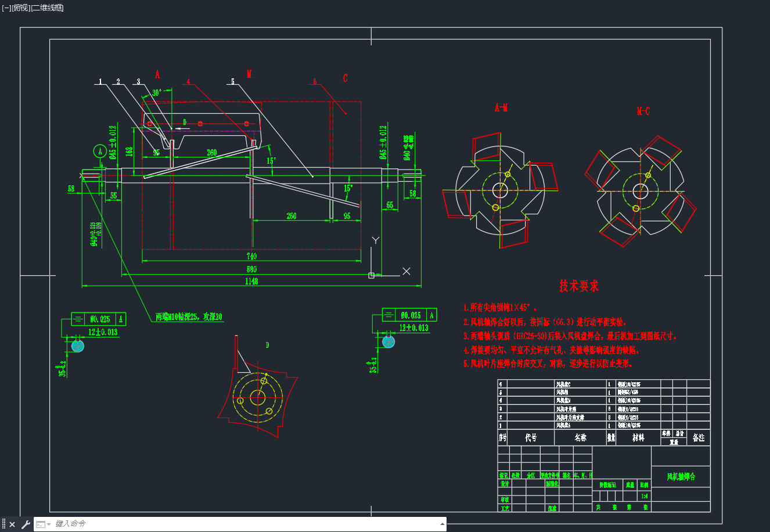The width and height of the screenshot is (770, 532).
Task: Select the "M-C" section view title
Action: click(643, 111)
